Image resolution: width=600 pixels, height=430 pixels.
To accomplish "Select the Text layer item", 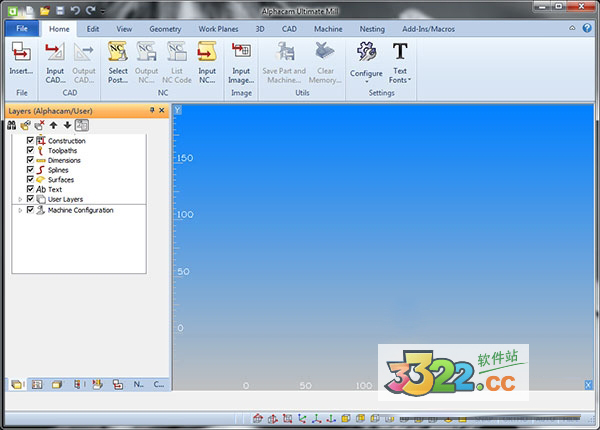I will click(x=55, y=189).
